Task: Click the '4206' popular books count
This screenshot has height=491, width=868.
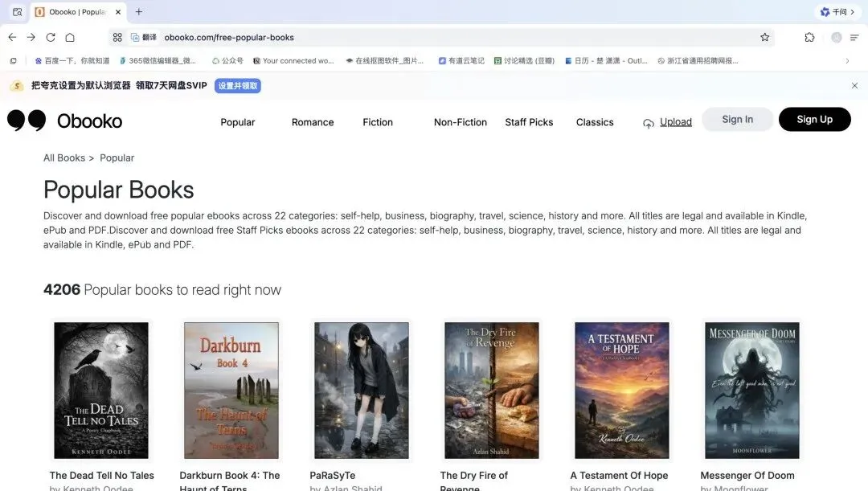Action: point(62,289)
